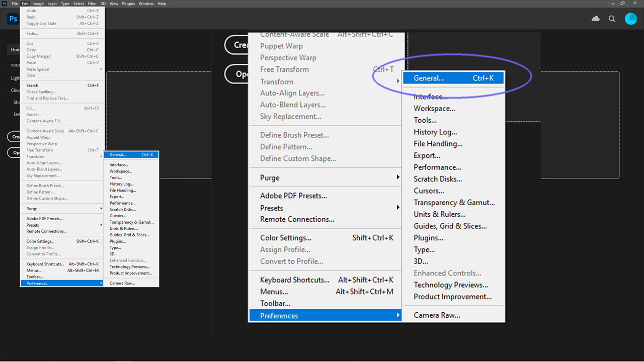Choose Search with Ctrl+F in Edit menu
Viewport: 644px width, 362px height.
pos(62,85)
